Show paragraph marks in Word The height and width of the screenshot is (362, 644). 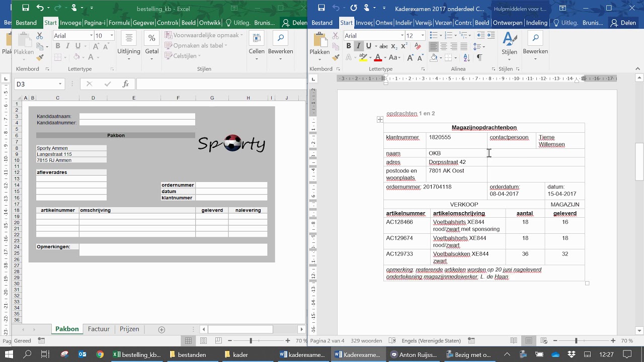click(x=479, y=58)
